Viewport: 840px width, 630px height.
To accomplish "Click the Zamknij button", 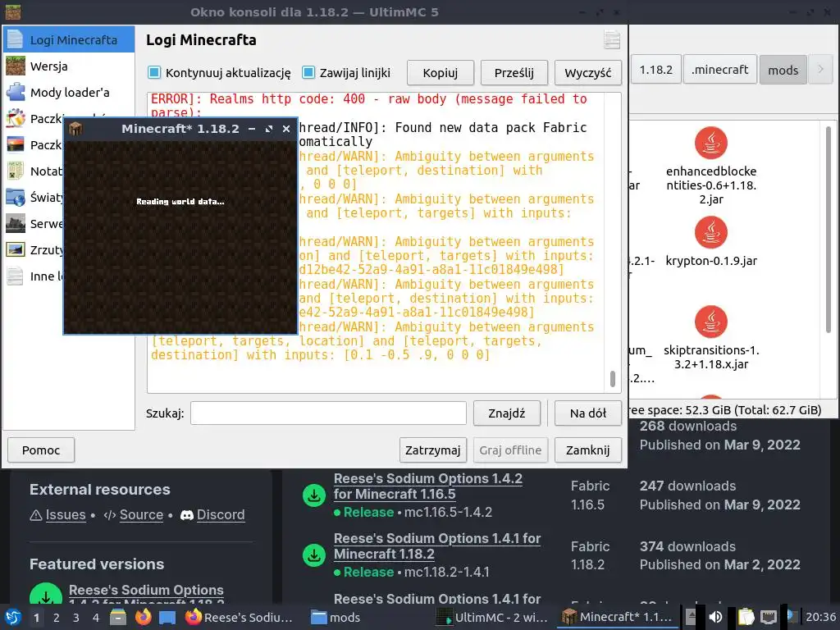I will click(x=587, y=450).
